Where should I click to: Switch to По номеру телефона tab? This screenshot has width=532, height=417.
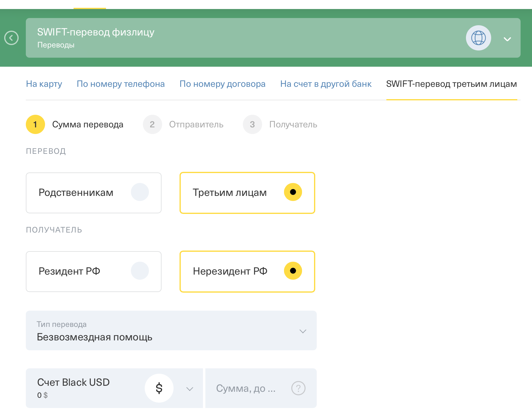point(121,84)
